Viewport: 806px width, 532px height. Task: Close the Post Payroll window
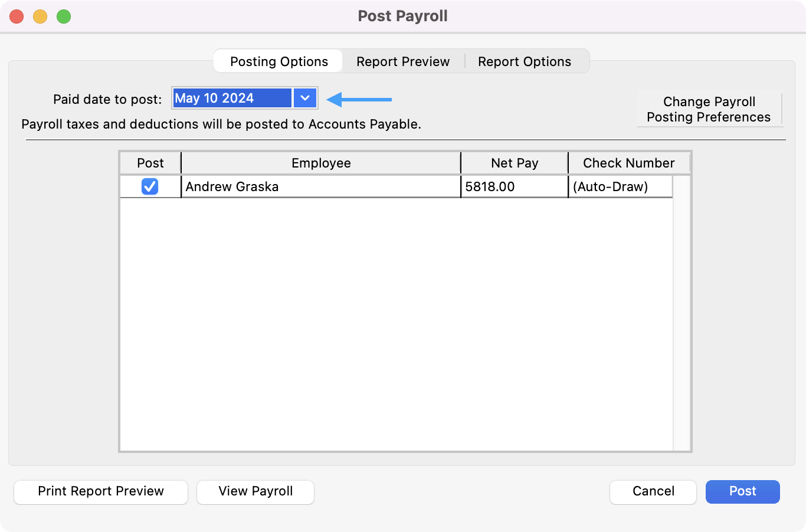tap(17, 17)
